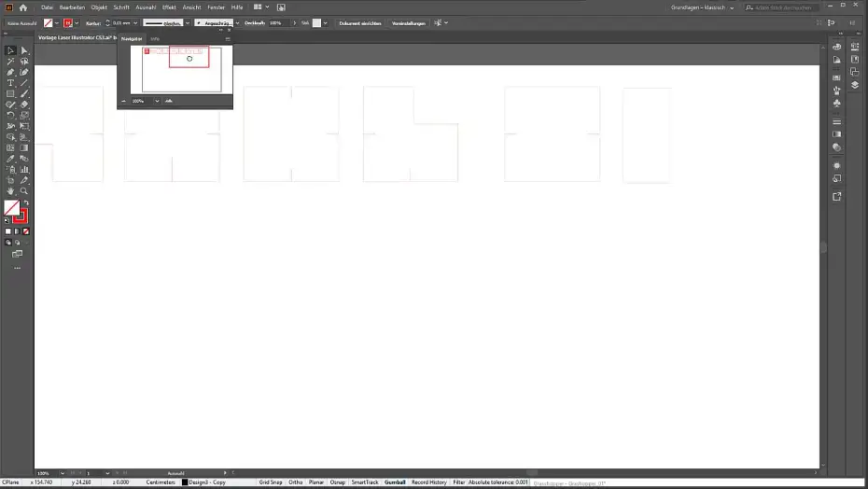The width and height of the screenshot is (868, 489).
Task: Click the Dokument einrichten button
Action: [359, 22]
